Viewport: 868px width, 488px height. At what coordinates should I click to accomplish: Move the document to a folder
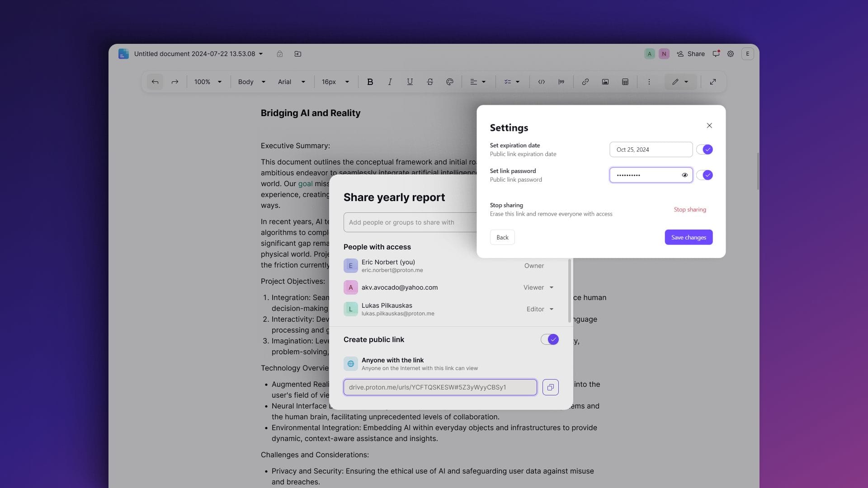(298, 54)
